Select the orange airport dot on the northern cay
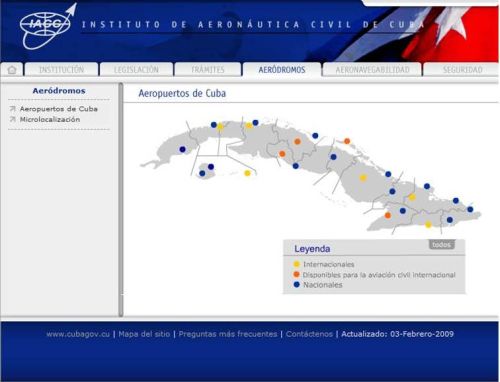Screen dimensions: 500x382 click(x=347, y=141)
